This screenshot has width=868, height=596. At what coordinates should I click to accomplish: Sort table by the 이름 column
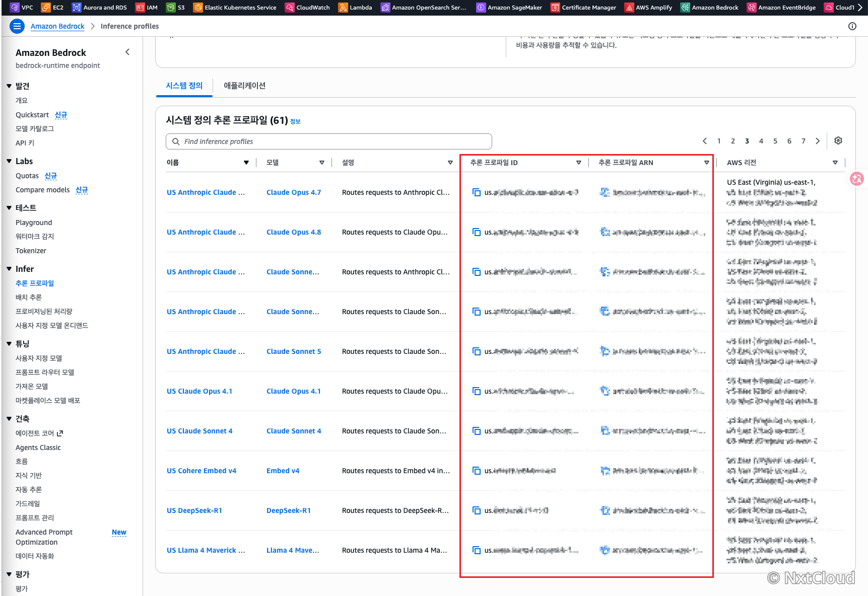246,163
